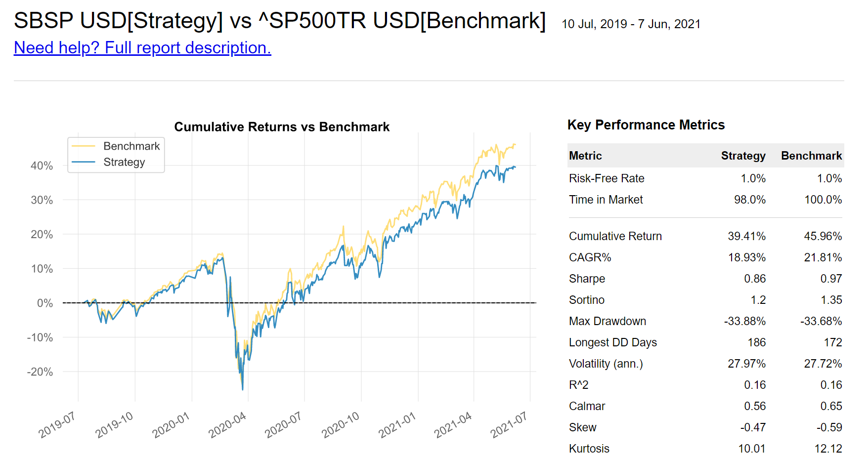The width and height of the screenshot is (868, 458).
Task: Click the date range '10 Jul, 2019 - 7 Jun, 2021'
Action: point(631,24)
